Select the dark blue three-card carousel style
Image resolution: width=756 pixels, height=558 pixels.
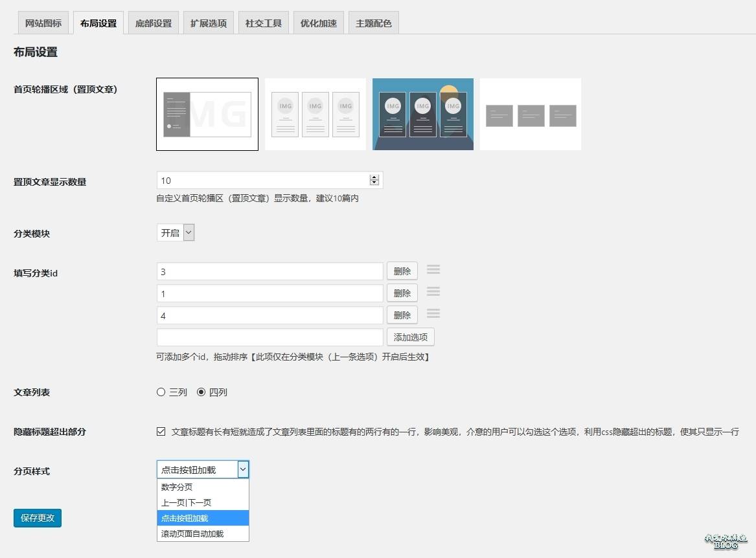coord(422,114)
